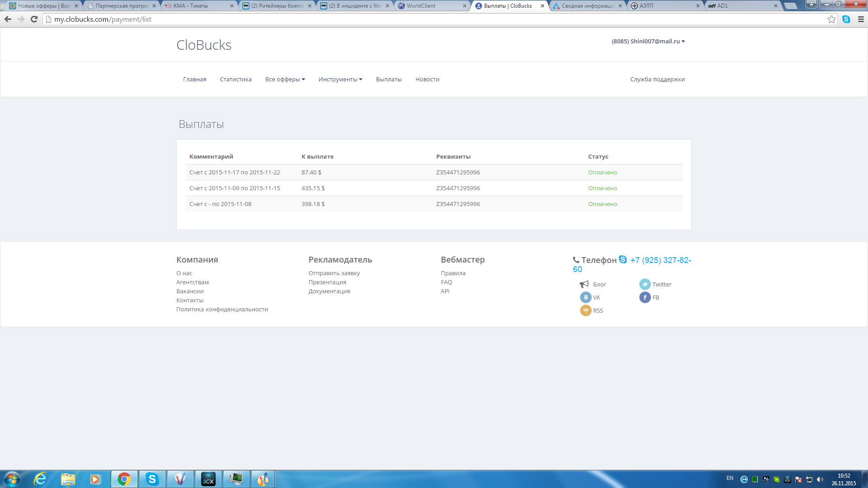Open Skype from the taskbar
The width and height of the screenshot is (868, 488).
(x=152, y=479)
